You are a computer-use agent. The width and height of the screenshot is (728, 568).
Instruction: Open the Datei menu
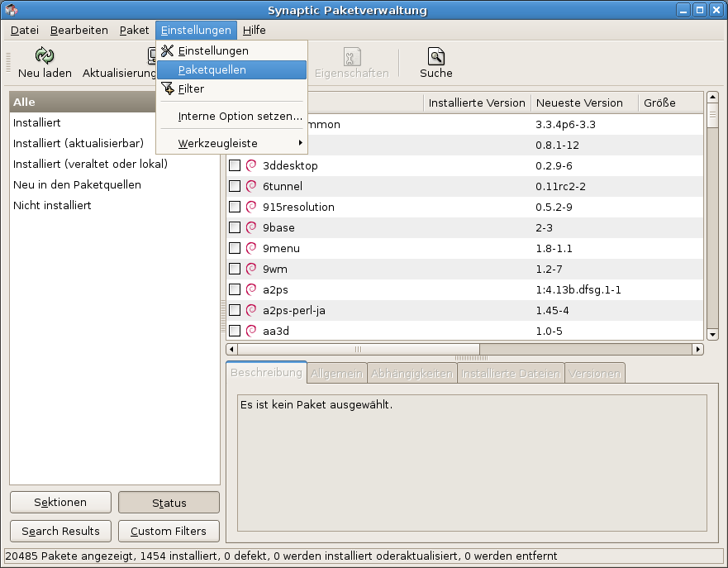(25, 31)
